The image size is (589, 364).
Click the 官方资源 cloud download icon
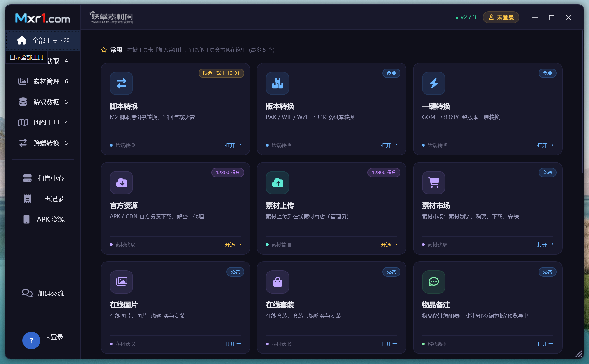click(x=121, y=182)
